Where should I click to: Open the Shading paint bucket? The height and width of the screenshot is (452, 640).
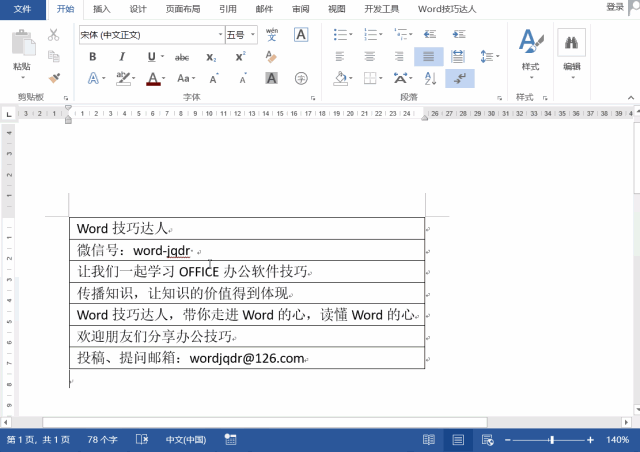tap(342, 78)
